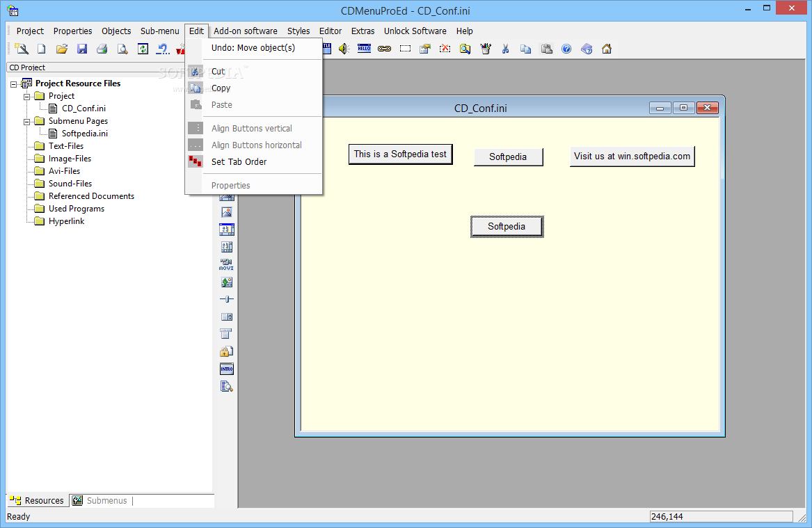Click the folder search magnifier toolbar icon
Image resolution: width=812 pixels, height=528 pixels.
[x=465, y=49]
